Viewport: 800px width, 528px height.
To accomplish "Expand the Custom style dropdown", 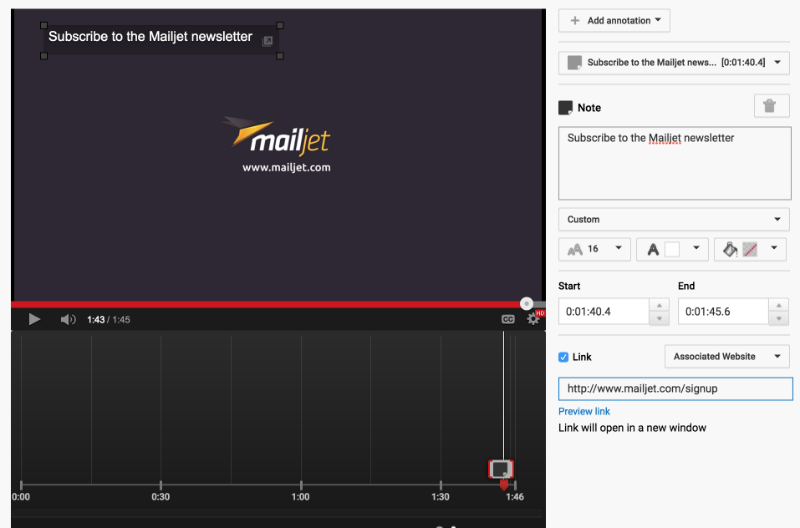I will pyautogui.click(x=674, y=219).
